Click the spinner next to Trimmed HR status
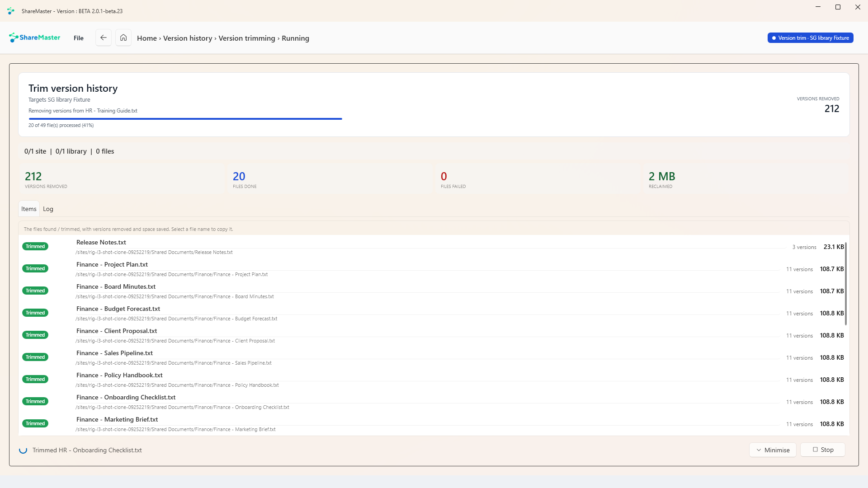868x488 pixels. pyautogui.click(x=23, y=450)
